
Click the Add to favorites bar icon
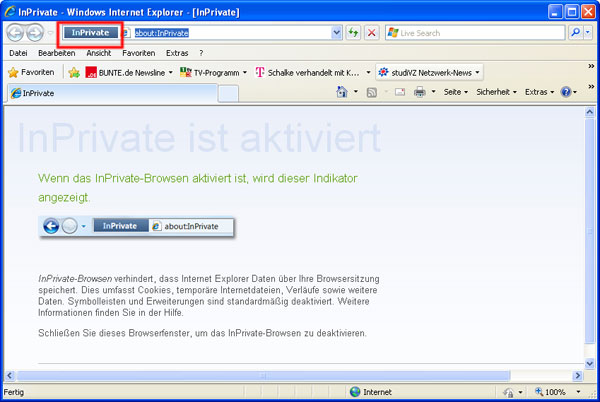tap(74, 72)
